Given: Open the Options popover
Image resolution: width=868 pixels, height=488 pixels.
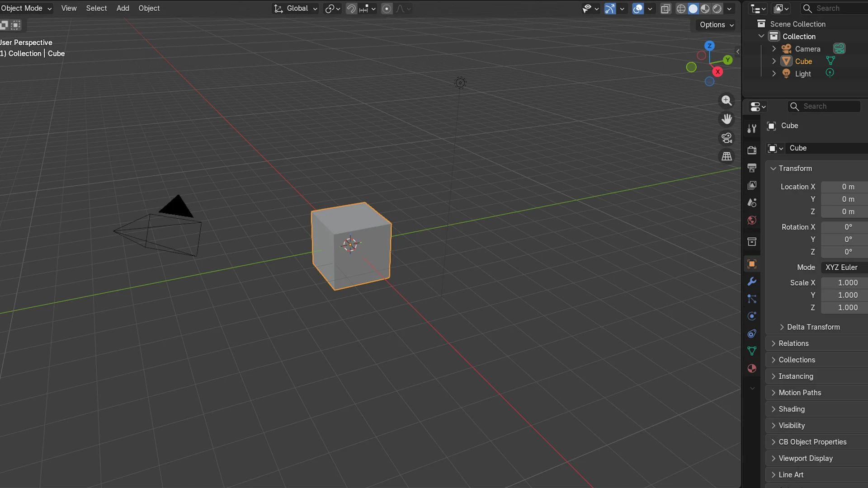Looking at the screenshot, I should pos(716,25).
